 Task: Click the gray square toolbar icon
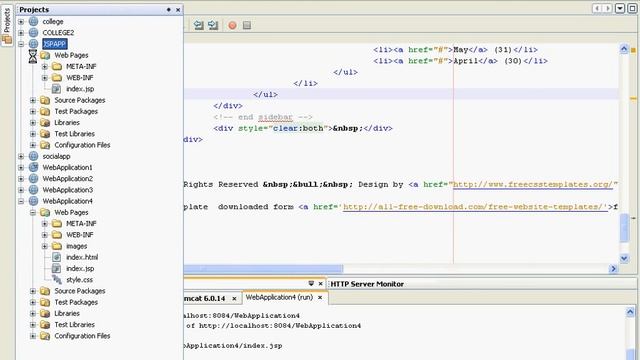(x=247, y=25)
